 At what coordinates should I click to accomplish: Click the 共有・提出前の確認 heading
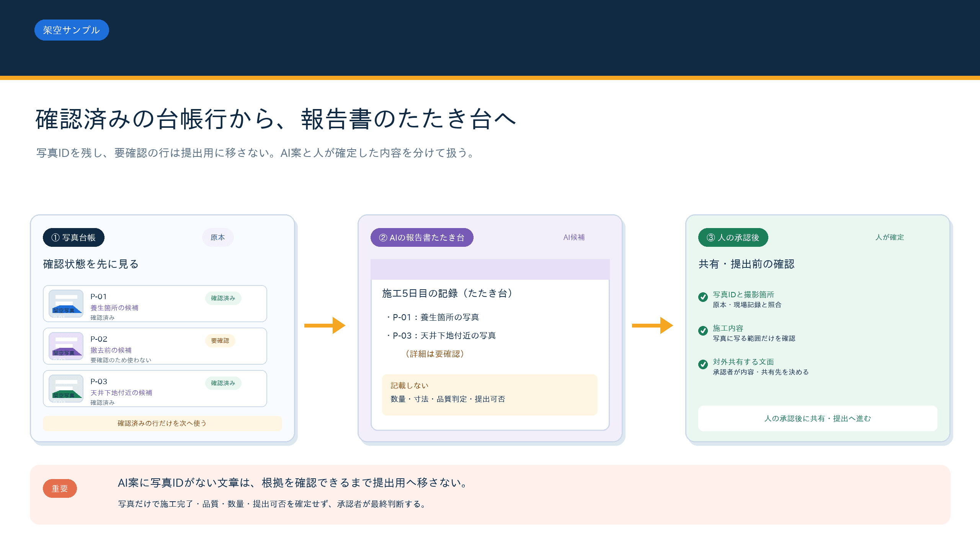[x=746, y=264]
